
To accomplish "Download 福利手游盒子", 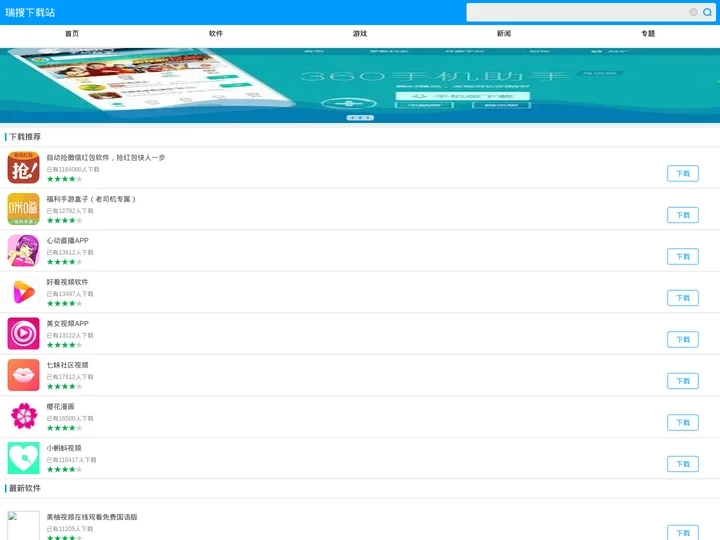I will pyautogui.click(x=683, y=215).
